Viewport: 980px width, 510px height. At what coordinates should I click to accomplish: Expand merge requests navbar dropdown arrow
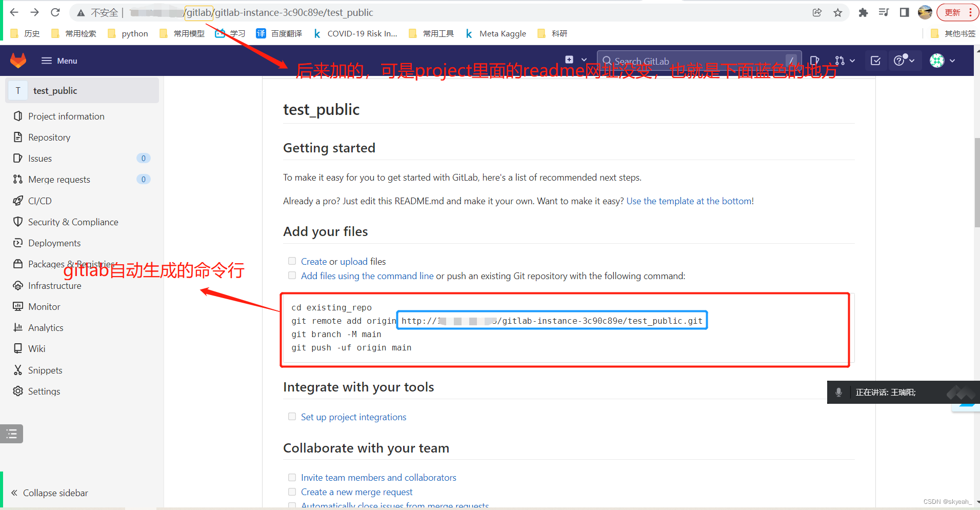(x=852, y=61)
